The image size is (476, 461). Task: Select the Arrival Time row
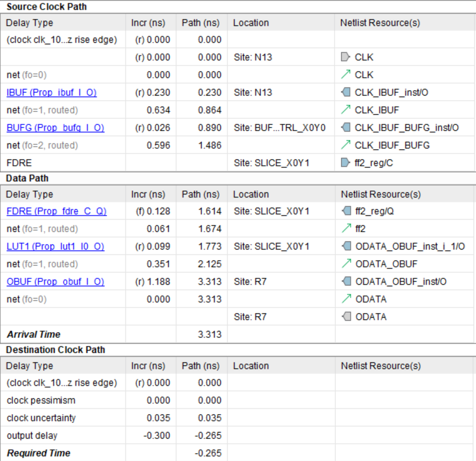[34, 334]
